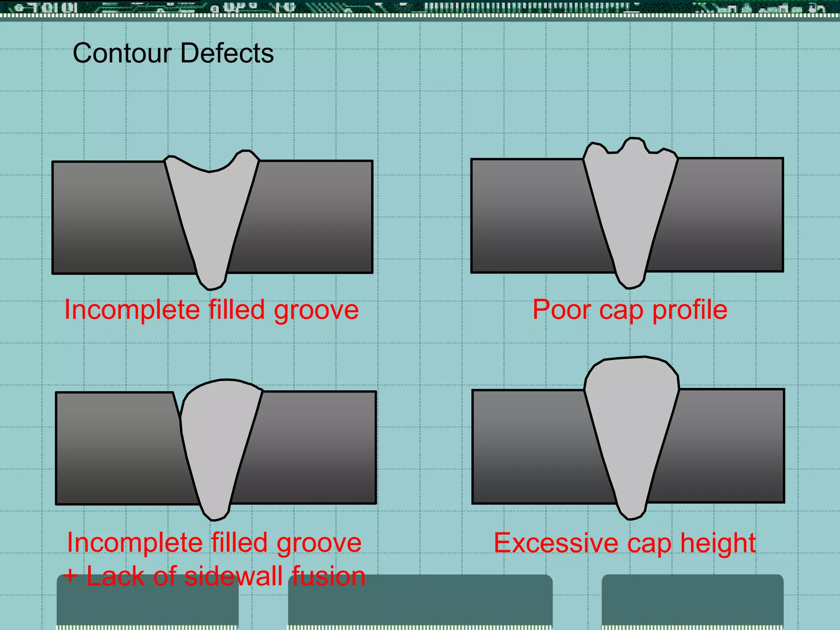The height and width of the screenshot is (630, 840).
Task: Select the 'Excessive cap height' caption
Action: point(625,543)
